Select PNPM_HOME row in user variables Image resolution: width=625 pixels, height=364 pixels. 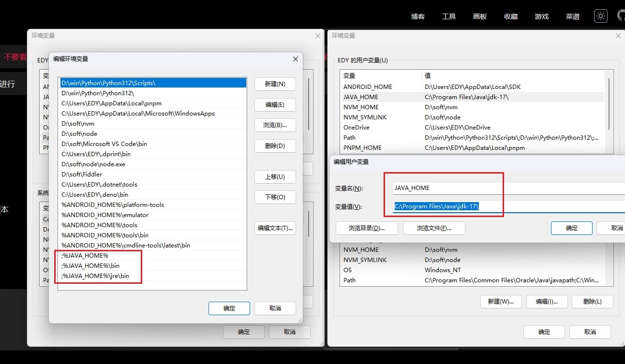(472, 147)
